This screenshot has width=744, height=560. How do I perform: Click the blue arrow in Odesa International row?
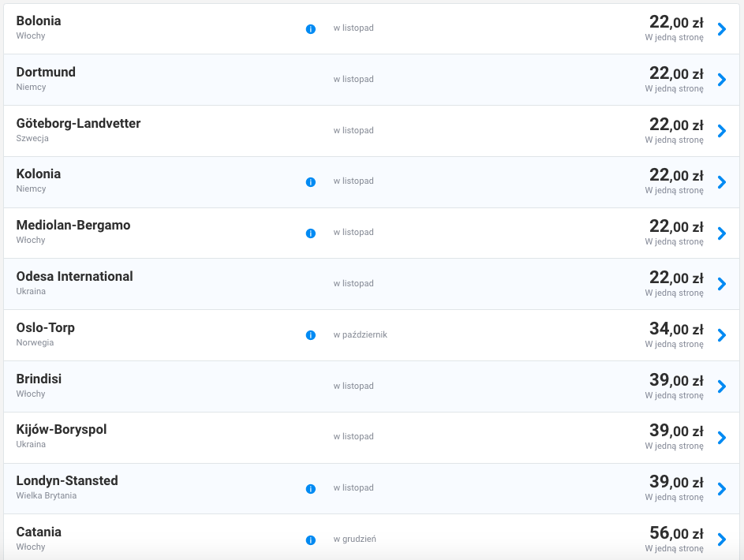[721, 284]
